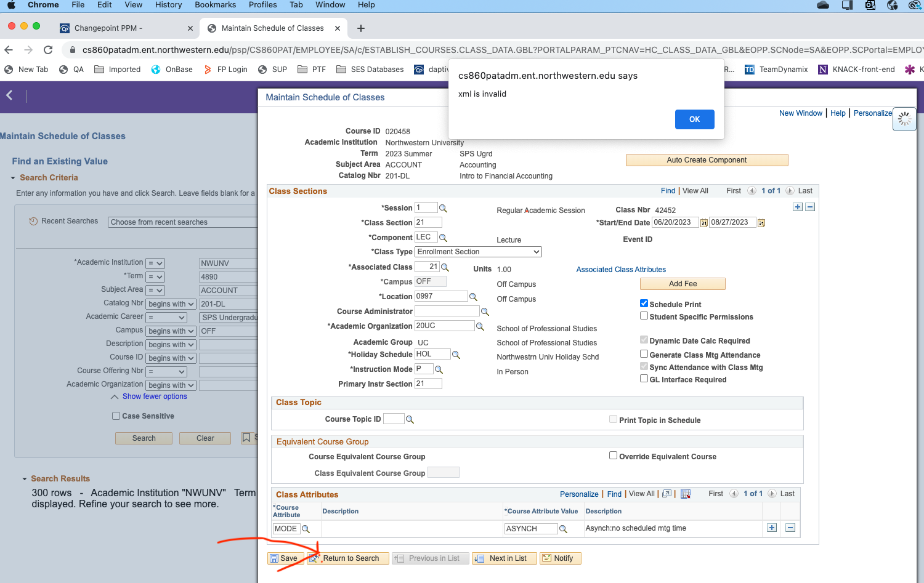Open Chrome History menu
This screenshot has height=583, width=924.
point(168,5)
